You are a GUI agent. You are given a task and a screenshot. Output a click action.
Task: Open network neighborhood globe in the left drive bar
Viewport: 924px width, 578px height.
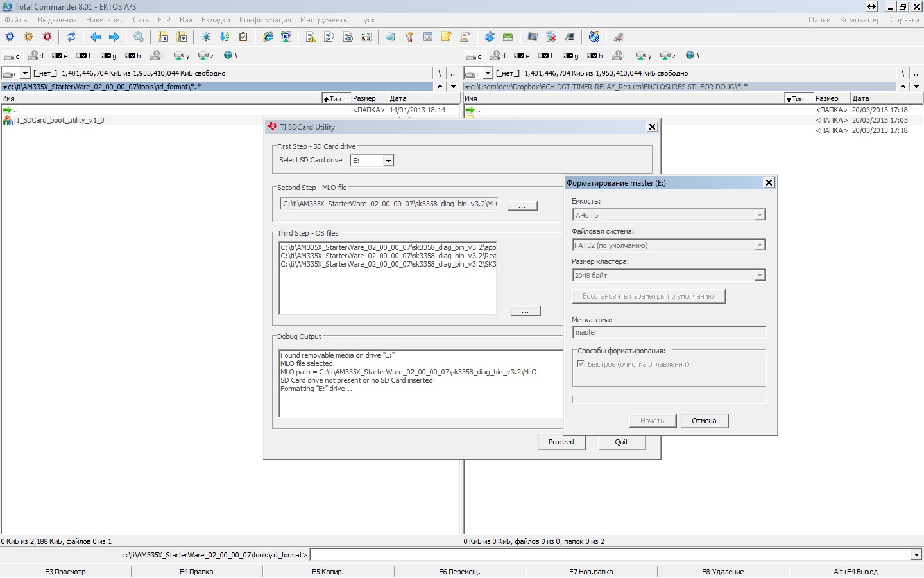tap(231, 56)
